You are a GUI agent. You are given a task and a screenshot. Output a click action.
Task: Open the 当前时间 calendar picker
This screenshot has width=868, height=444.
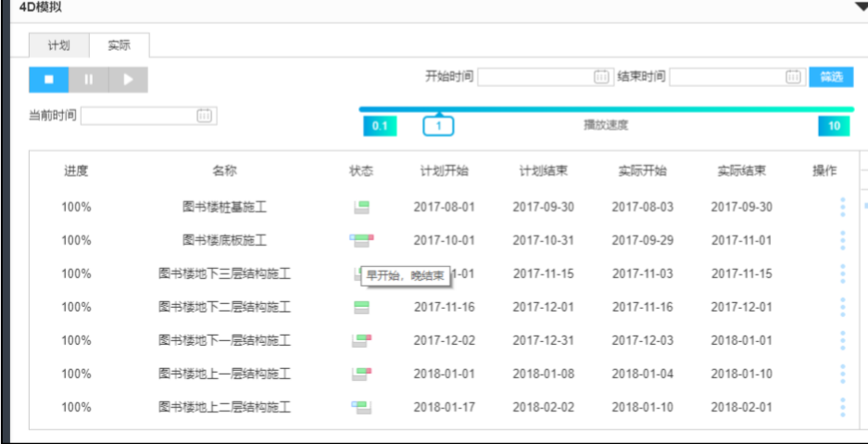[x=204, y=116]
